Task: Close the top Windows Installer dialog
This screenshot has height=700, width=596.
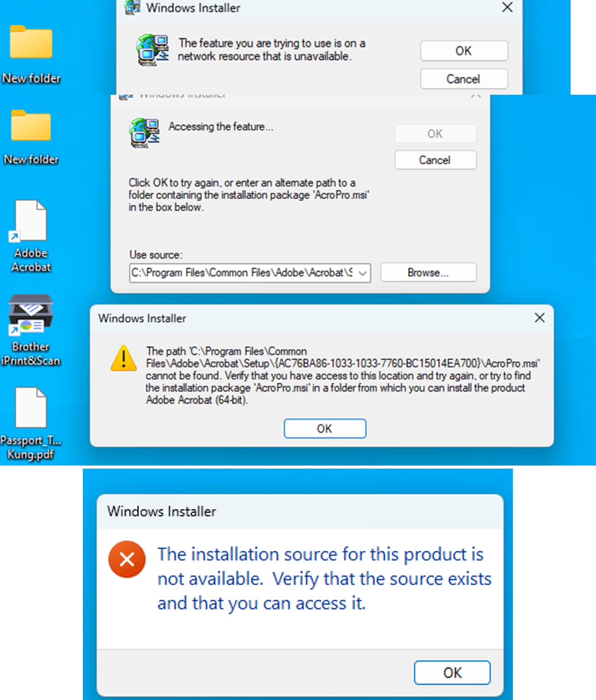Action: [507, 7]
